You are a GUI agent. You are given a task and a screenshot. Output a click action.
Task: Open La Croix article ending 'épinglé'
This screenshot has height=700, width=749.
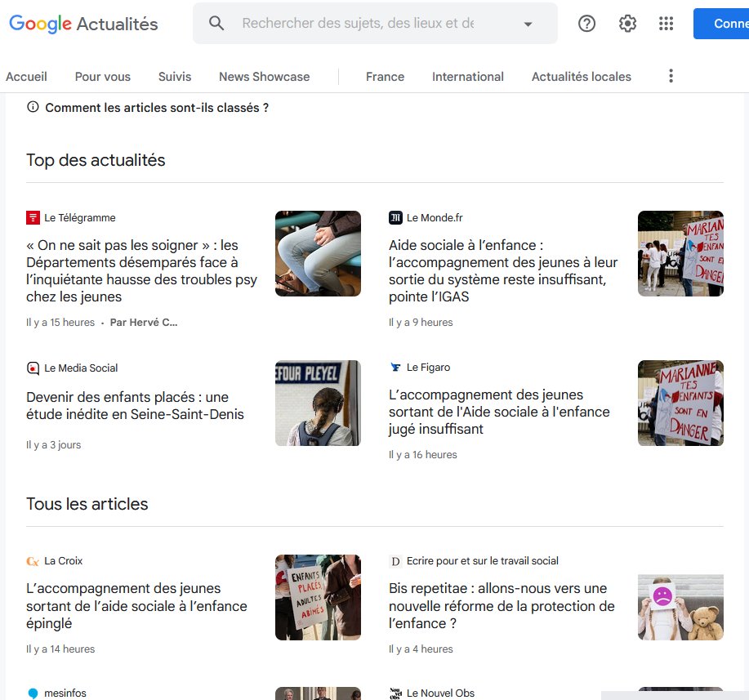click(x=136, y=606)
